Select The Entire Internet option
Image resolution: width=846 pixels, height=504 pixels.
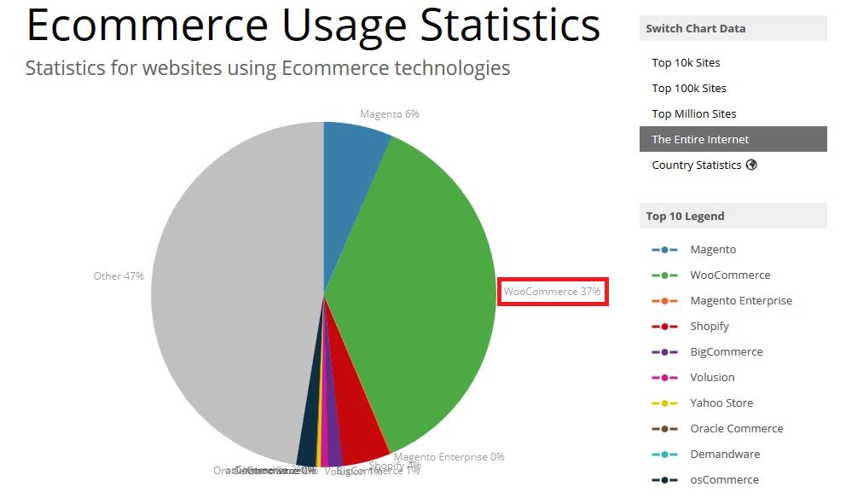click(733, 139)
